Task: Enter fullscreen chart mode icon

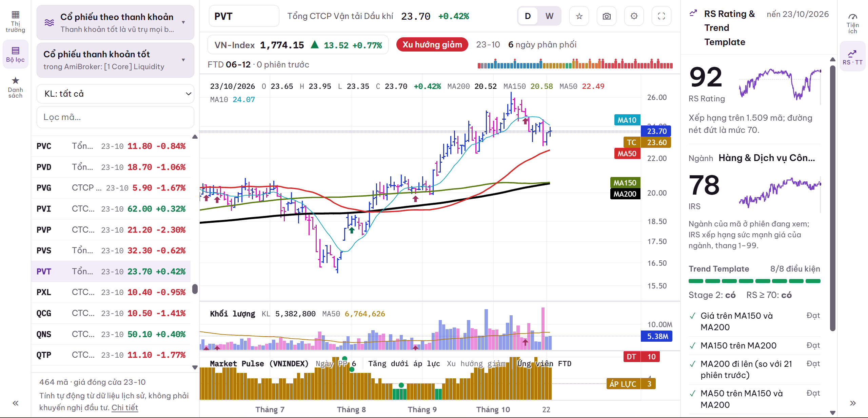Action: (662, 16)
